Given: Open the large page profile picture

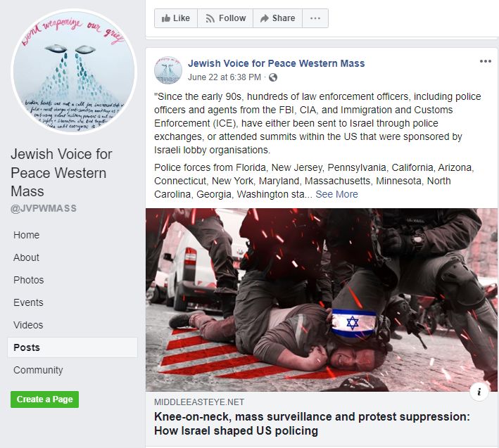Looking at the screenshot, I should [x=74, y=72].
